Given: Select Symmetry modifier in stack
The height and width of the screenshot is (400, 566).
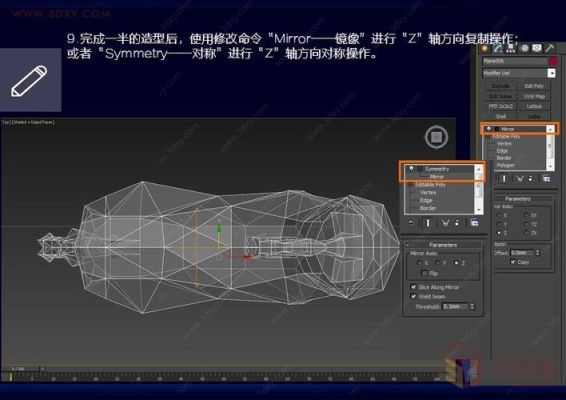Looking at the screenshot, I should click(x=437, y=169).
